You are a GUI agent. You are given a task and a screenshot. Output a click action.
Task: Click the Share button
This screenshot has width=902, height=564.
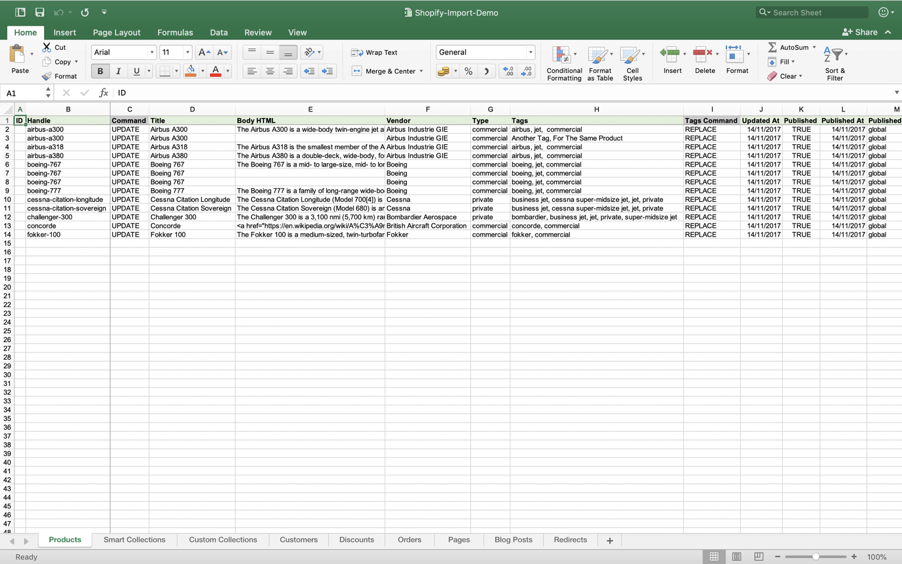[860, 32]
